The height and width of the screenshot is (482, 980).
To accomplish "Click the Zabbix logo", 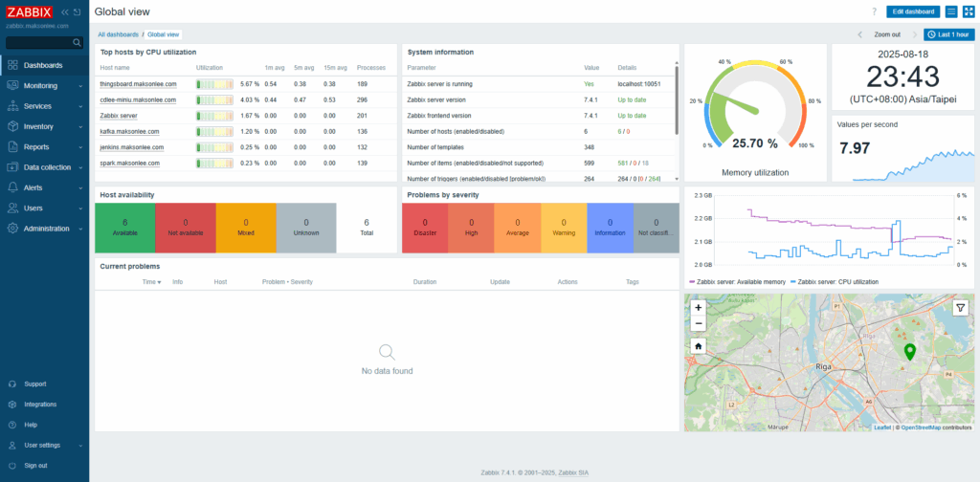I will pyautogui.click(x=30, y=11).
